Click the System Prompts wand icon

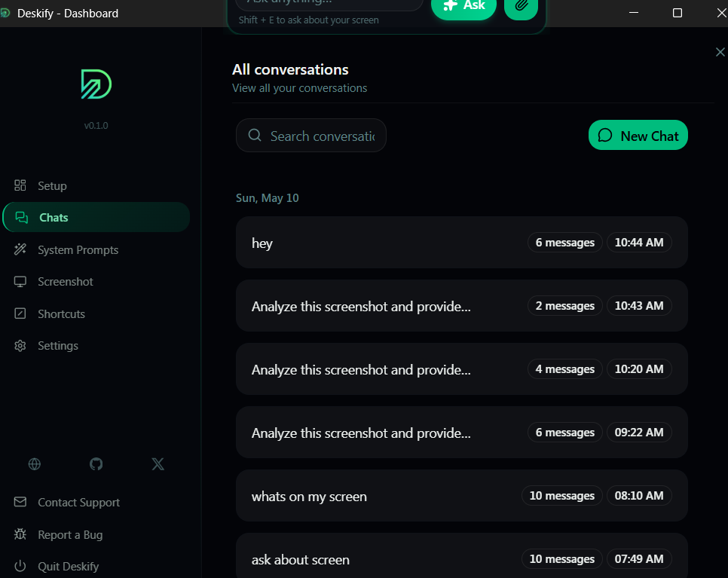coord(20,249)
